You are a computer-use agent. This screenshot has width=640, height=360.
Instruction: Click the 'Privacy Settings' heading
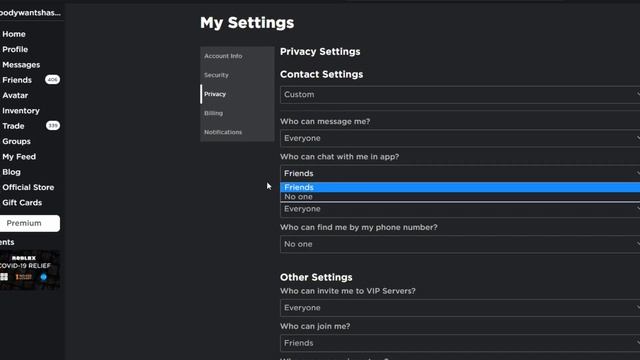[x=320, y=52]
